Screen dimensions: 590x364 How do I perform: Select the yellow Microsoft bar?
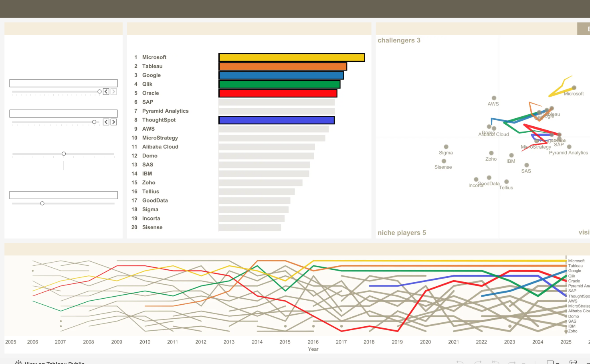tap(292, 57)
